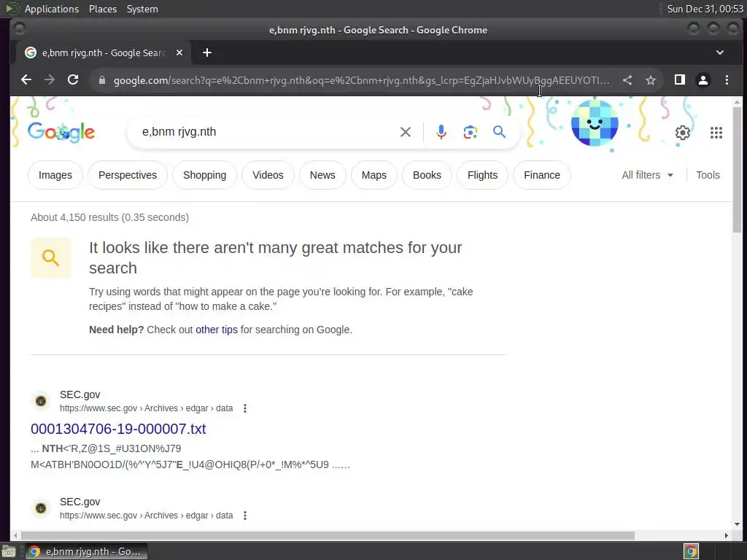Reload the Google search page
The height and width of the screenshot is (560, 747).
pos(73,80)
